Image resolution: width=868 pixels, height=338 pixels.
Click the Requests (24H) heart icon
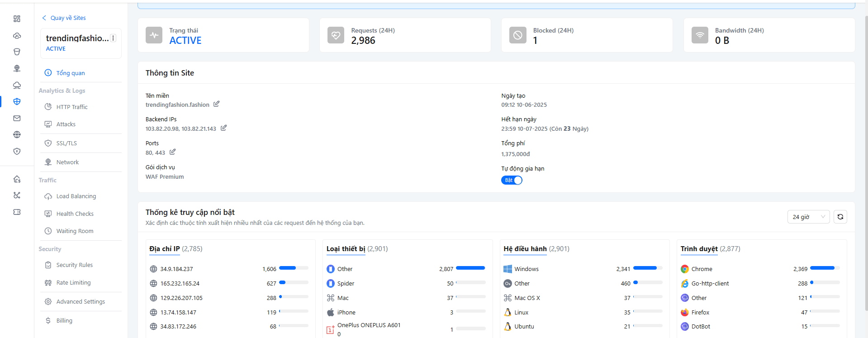tap(336, 35)
